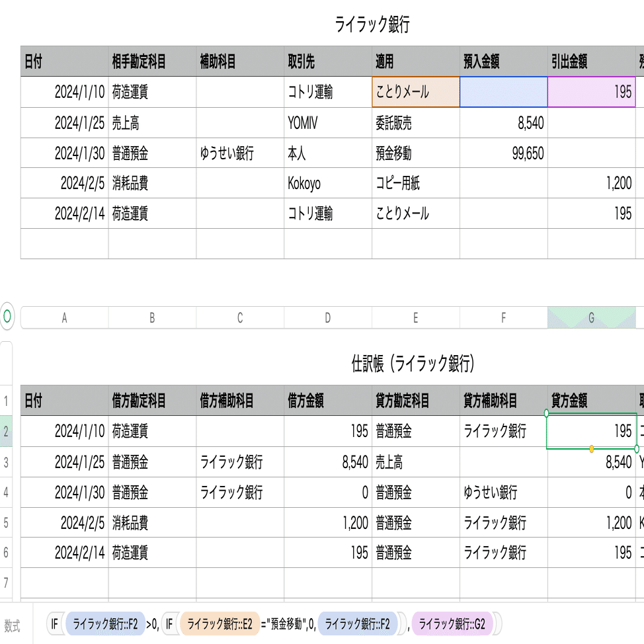Image resolution: width=644 pixels, height=644 pixels.
Task: Select column G header
Action: (592, 318)
